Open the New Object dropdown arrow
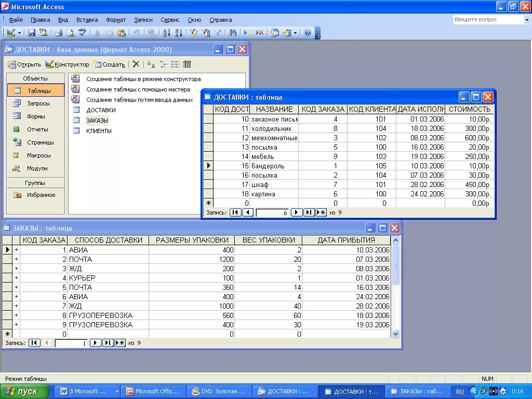The image size is (532, 399). [295, 33]
